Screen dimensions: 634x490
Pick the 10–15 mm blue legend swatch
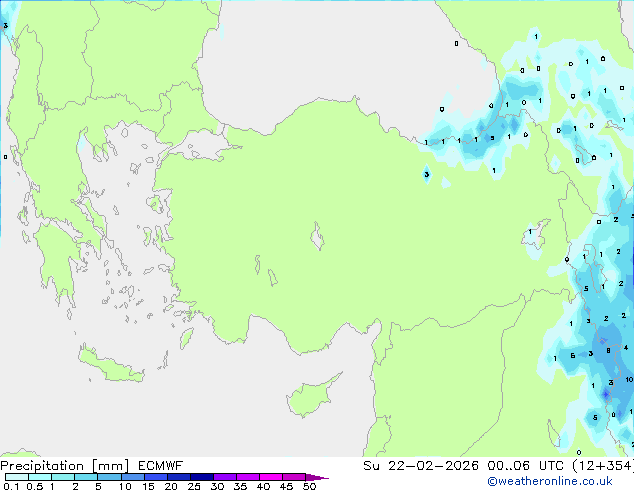(132, 477)
